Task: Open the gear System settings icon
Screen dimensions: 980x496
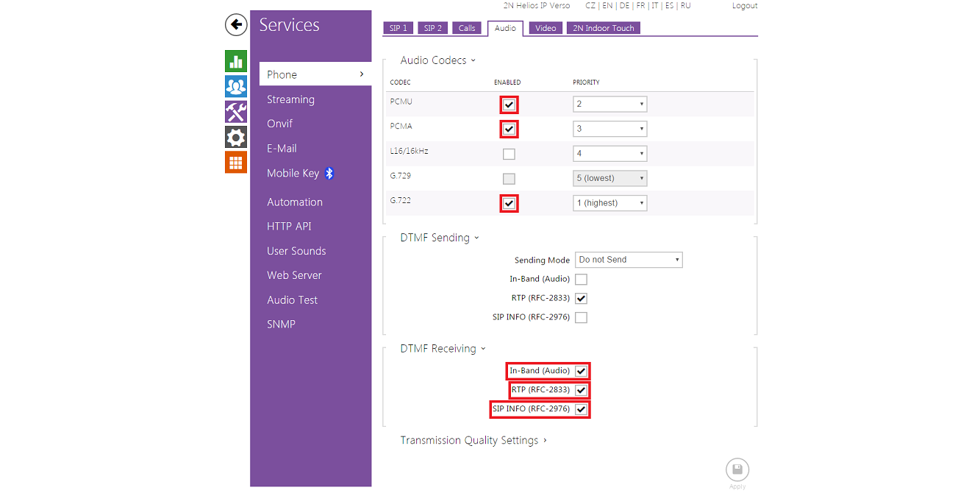Action: 236,138
